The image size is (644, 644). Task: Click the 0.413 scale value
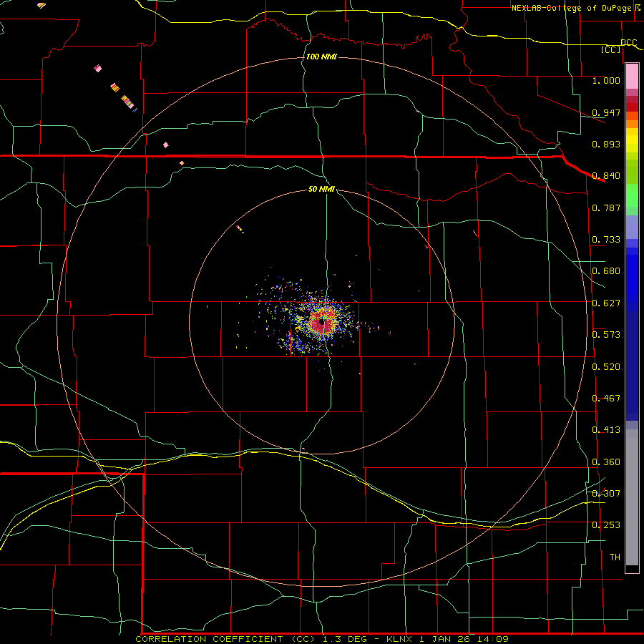click(x=606, y=430)
